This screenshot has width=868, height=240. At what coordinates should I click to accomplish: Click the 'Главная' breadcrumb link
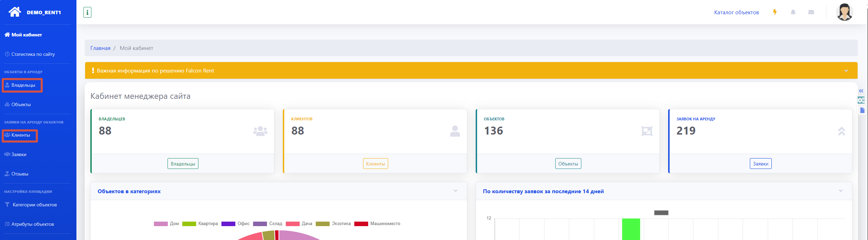pyautogui.click(x=100, y=48)
